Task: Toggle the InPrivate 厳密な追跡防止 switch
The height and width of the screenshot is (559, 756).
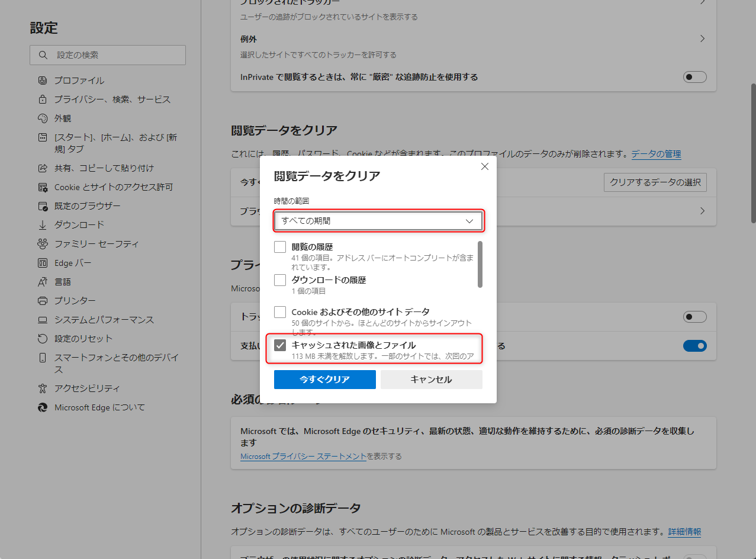Action: 695,77
